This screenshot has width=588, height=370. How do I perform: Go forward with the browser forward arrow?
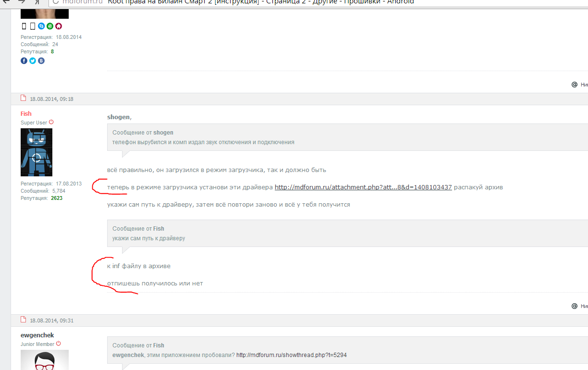(22, 2)
